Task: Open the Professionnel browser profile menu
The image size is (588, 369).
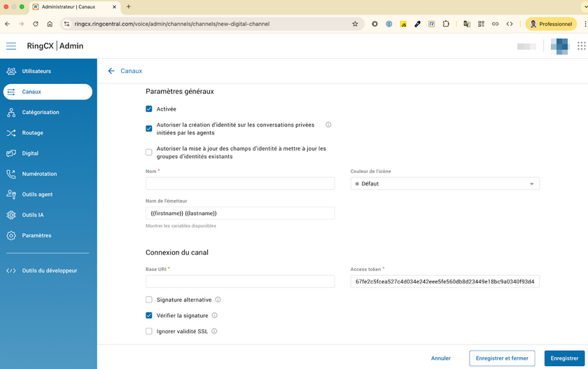Action: pyautogui.click(x=550, y=24)
